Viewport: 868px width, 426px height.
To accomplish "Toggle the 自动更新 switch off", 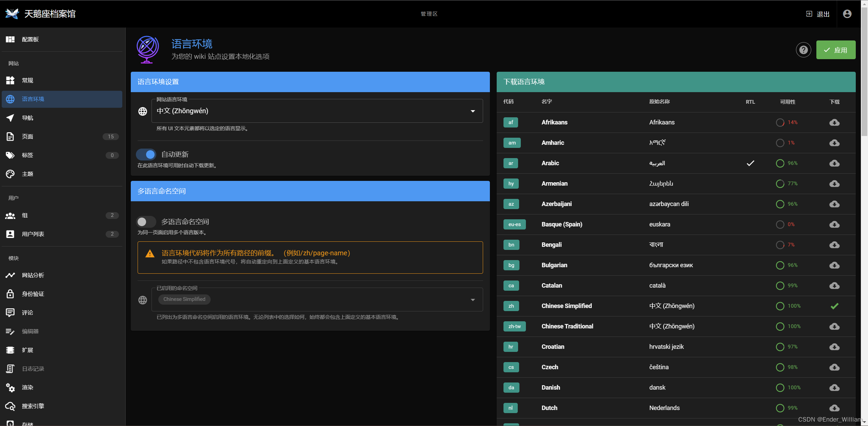I will tap(146, 154).
